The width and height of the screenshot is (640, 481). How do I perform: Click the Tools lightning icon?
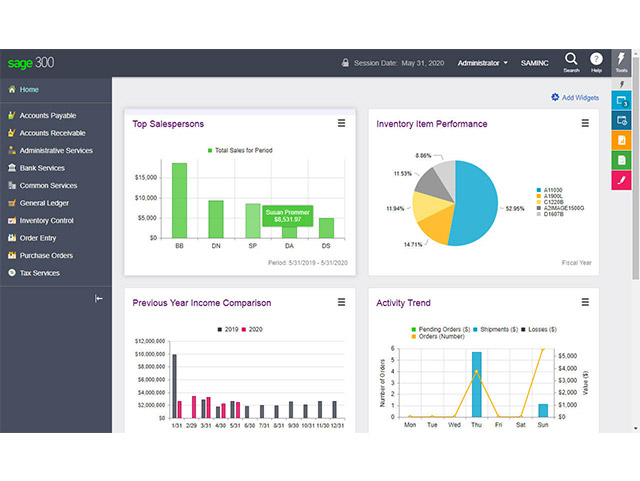coord(621,62)
